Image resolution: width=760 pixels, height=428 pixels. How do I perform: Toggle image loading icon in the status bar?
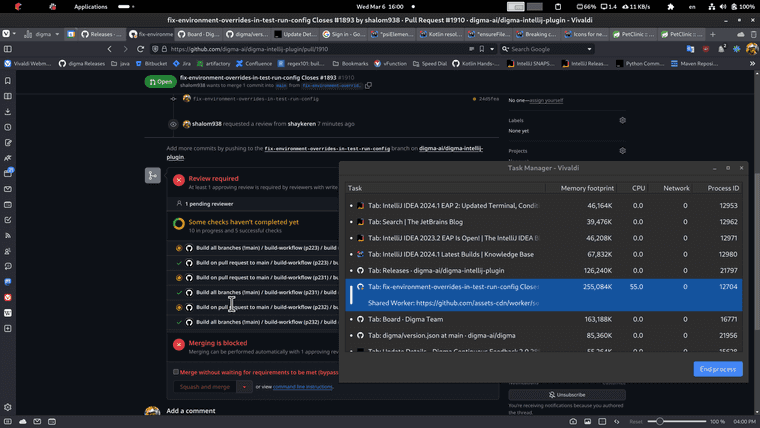coord(587,422)
